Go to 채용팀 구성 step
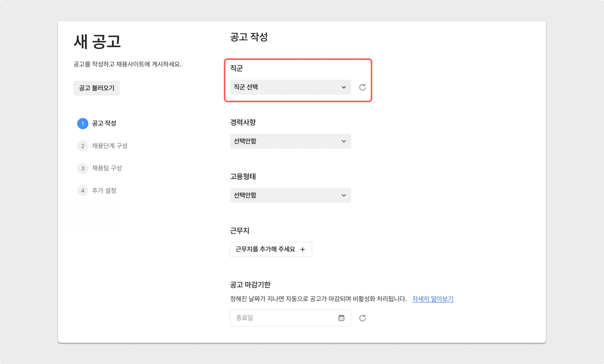604x364 pixels. tap(107, 168)
